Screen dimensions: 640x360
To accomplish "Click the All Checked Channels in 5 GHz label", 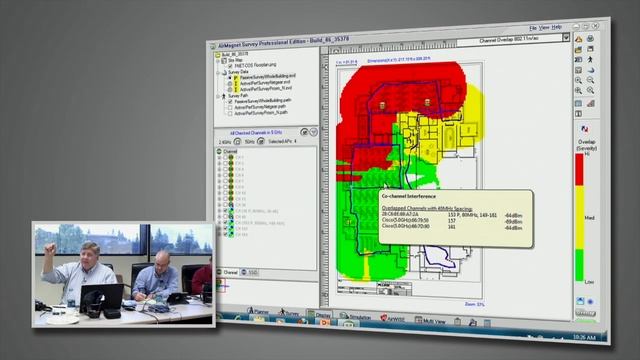I will coord(256,133).
